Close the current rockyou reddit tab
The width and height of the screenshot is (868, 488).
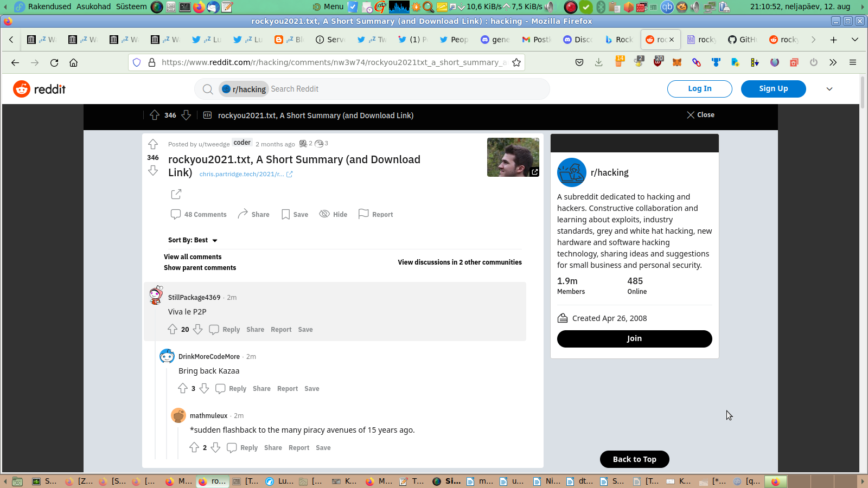pyautogui.click(x=672, y=40)
